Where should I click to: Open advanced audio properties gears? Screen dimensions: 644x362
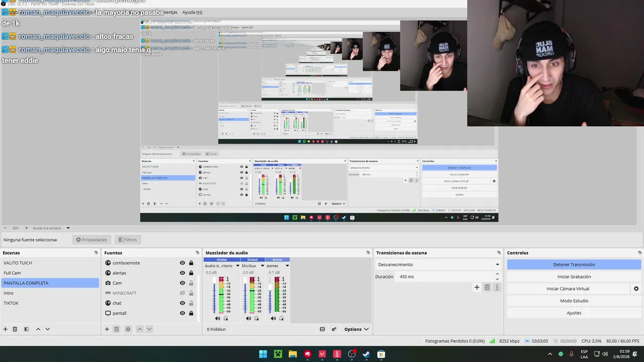[334, 329]
